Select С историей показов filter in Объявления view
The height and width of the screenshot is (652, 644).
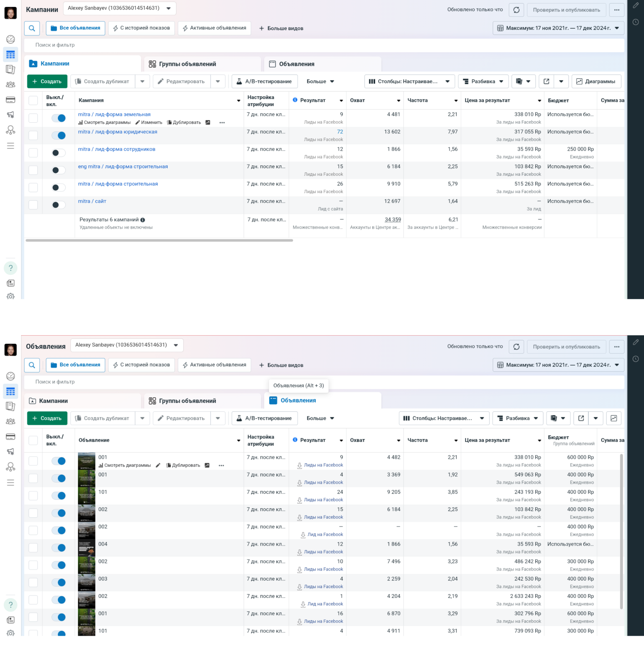coord(141,365)
